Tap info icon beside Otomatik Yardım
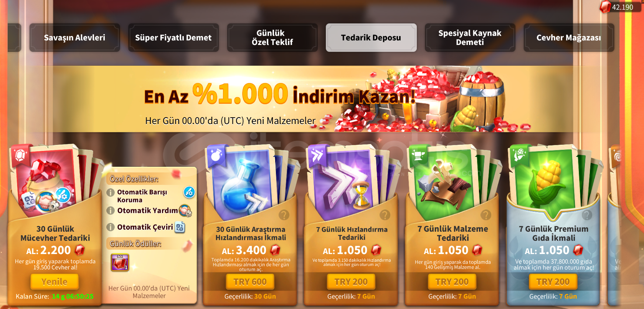The image size is (644, 309). [111, 210]
